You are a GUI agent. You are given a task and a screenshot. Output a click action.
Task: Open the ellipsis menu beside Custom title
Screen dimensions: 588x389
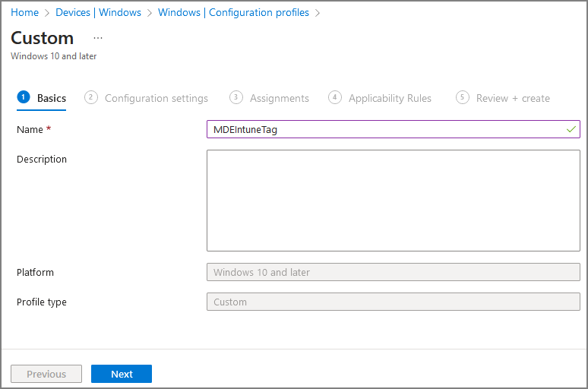pyautogui.click(x=98, y=38)
